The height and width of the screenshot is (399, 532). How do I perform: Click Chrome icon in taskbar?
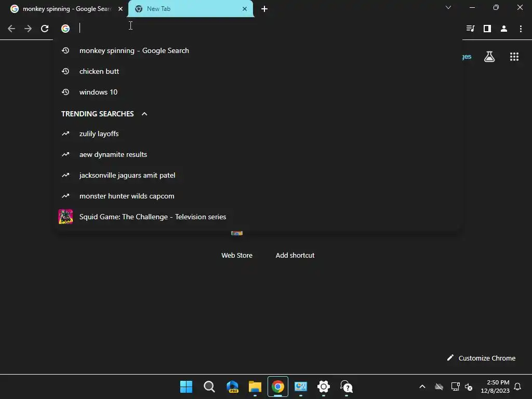[278, 387]
